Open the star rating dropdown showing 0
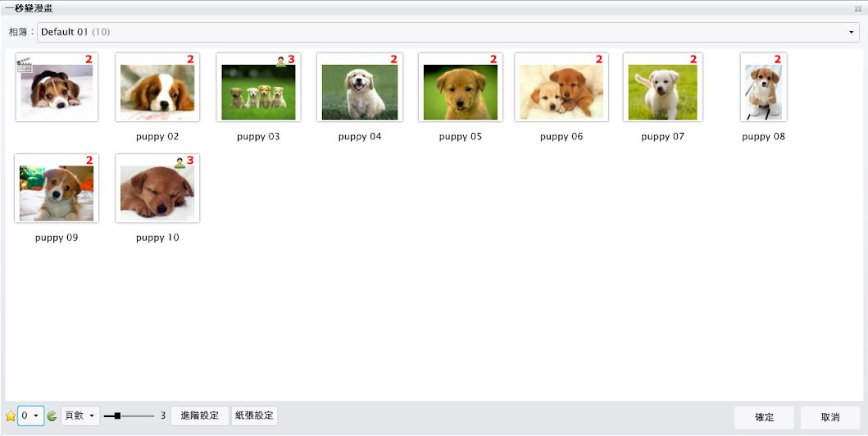 tap(31, 416)
